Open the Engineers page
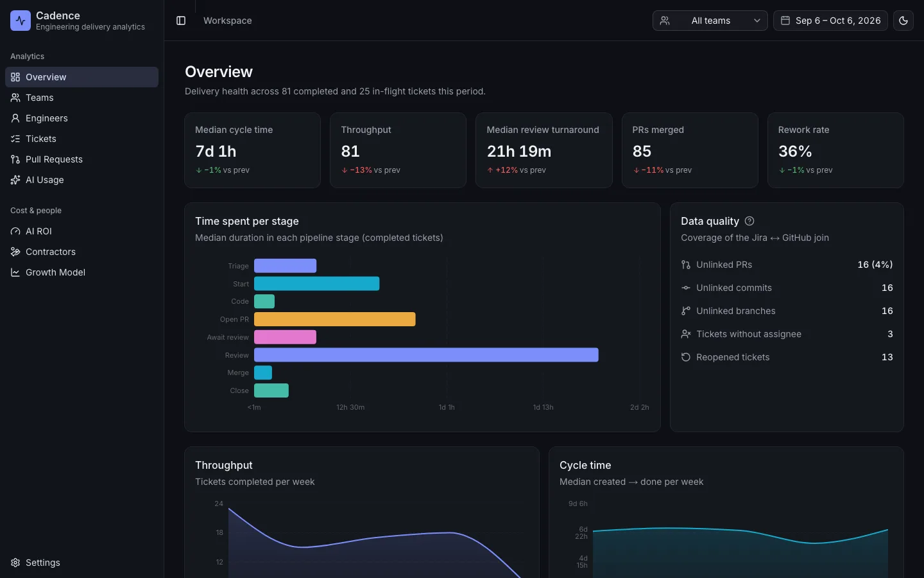 click(x=81, y=118)
